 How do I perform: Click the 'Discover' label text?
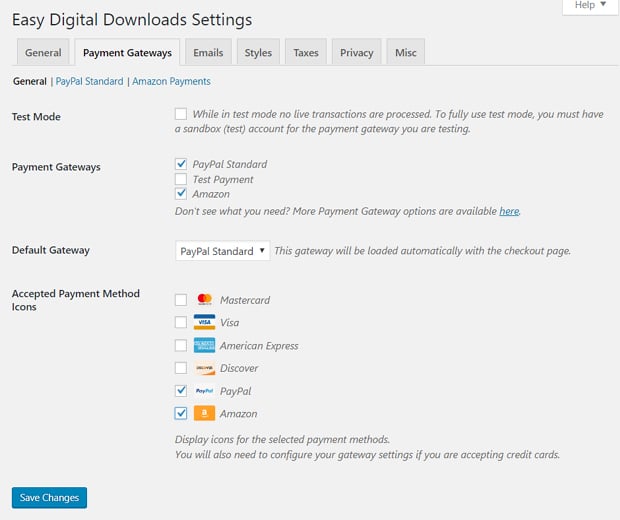[239, 368]
